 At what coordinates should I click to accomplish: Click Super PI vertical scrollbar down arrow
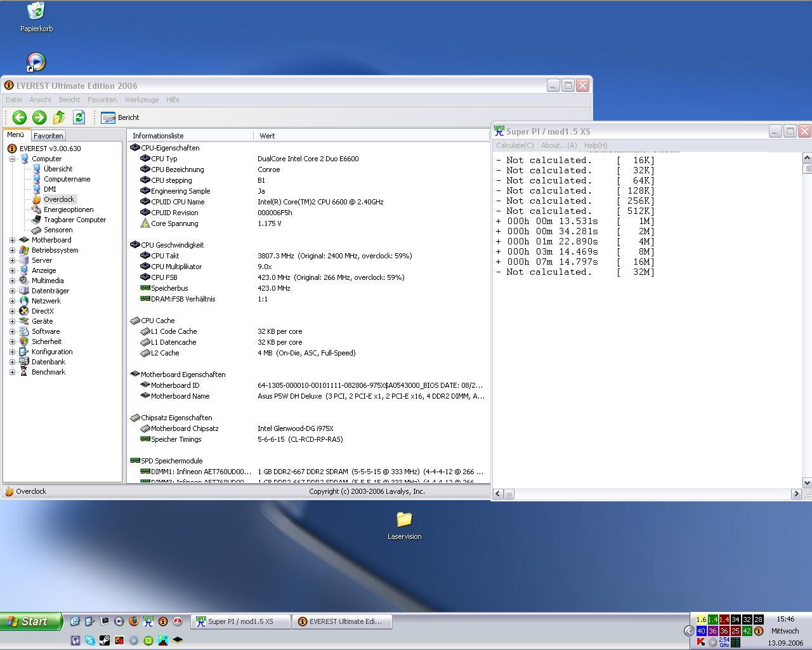(x=807, y=483)
